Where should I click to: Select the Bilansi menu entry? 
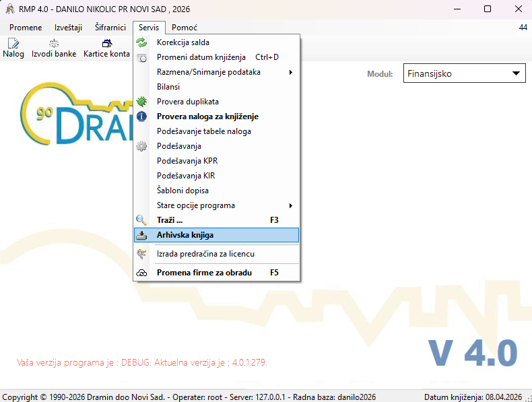[216, 87]
